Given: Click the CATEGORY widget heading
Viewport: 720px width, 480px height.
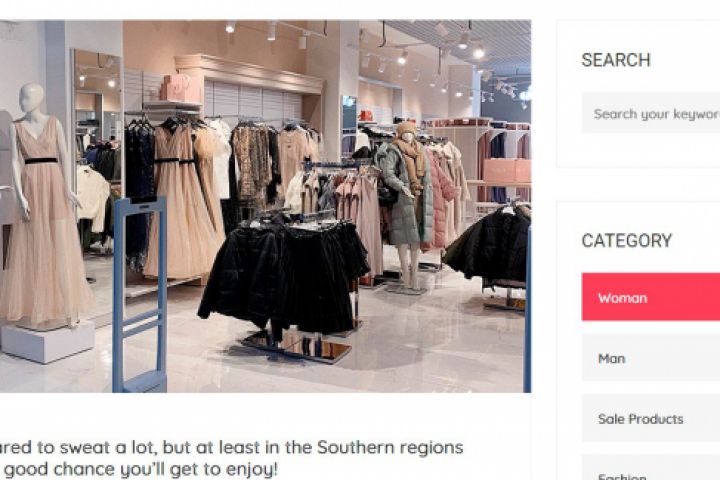Looking at the screenshot, I should point(627,241).
